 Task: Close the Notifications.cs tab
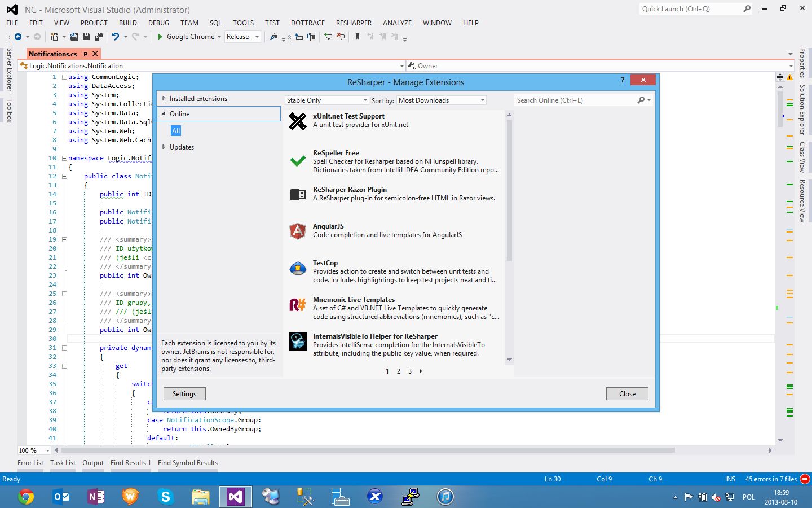point(95,54)
